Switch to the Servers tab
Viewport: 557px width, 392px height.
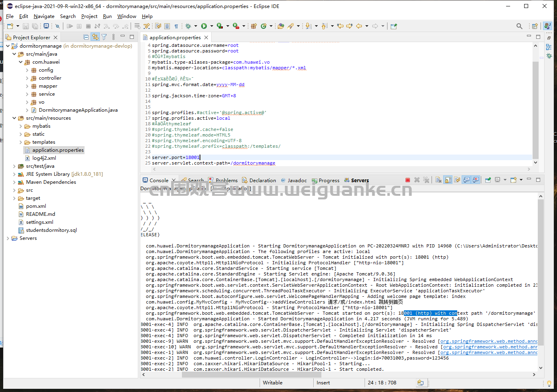click(x=356, y=180)
